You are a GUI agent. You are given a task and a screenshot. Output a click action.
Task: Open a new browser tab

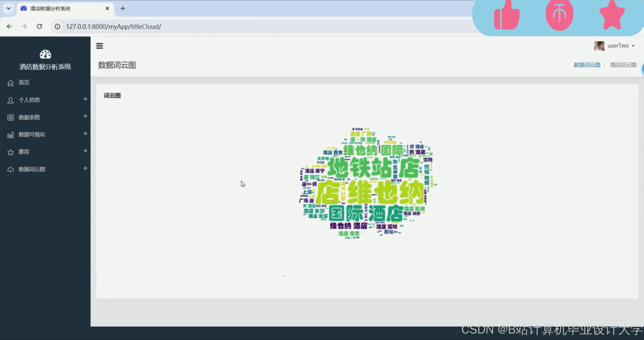(123, 8)
